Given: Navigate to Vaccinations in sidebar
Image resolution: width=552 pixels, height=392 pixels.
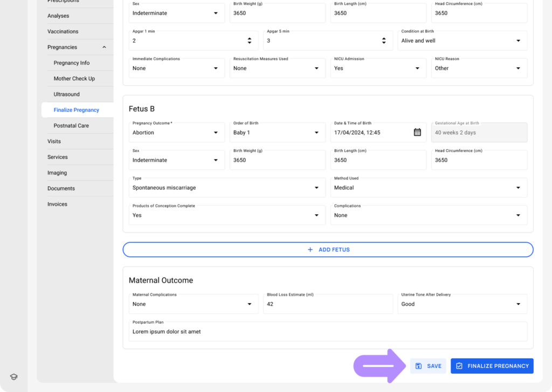Looking at the screenshot, I should click(63, 31).
